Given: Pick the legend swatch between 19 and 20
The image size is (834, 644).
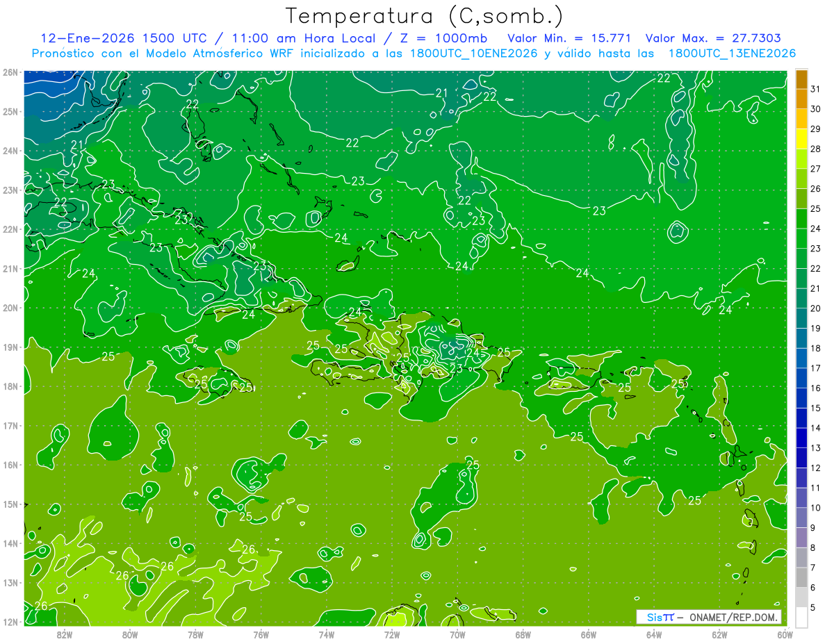Looking at the screenshot, I should click(x=801, y=318).
